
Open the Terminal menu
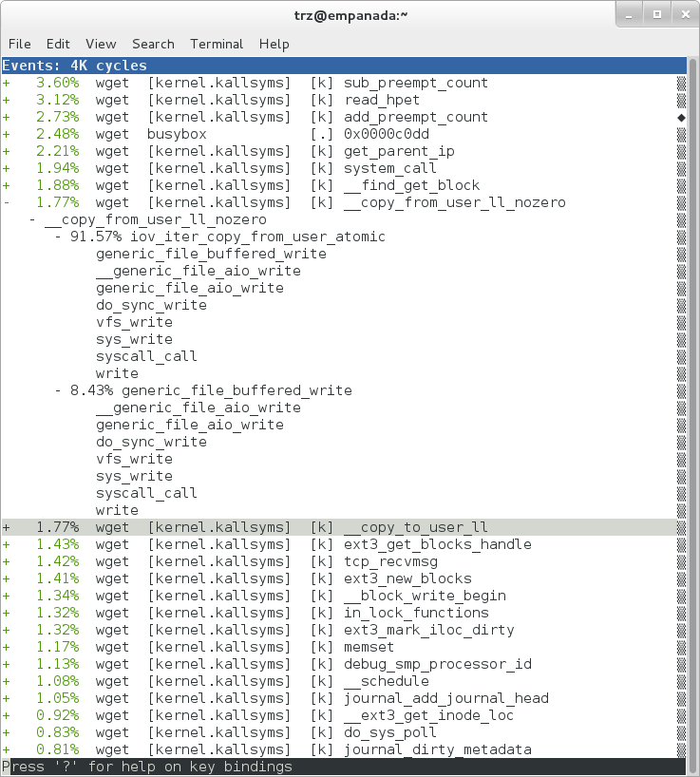217,44
